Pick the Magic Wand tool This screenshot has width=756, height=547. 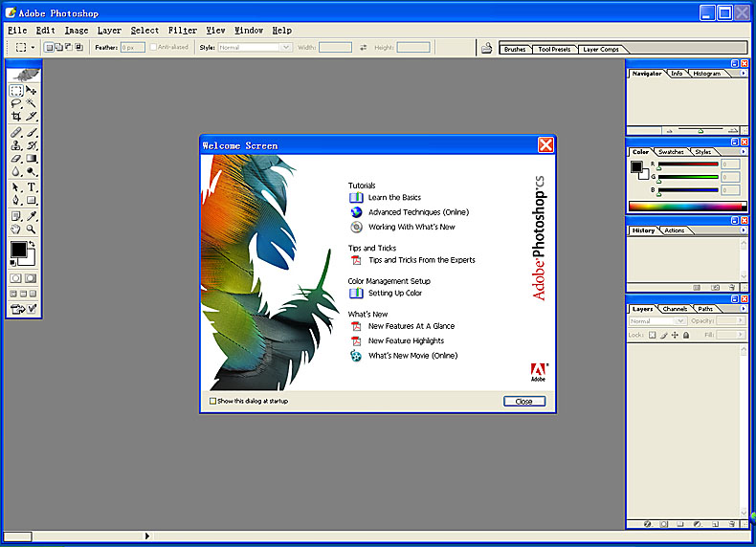click(x=31, y=103)
